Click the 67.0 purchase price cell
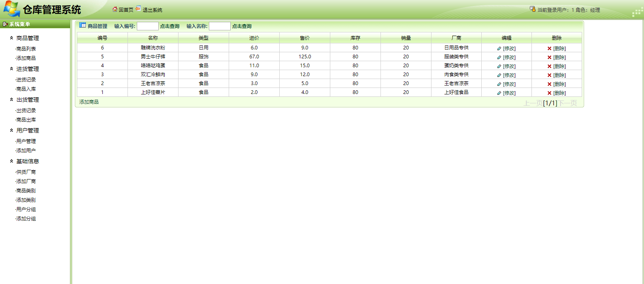 pyautogui.click(x=254, y=56)
